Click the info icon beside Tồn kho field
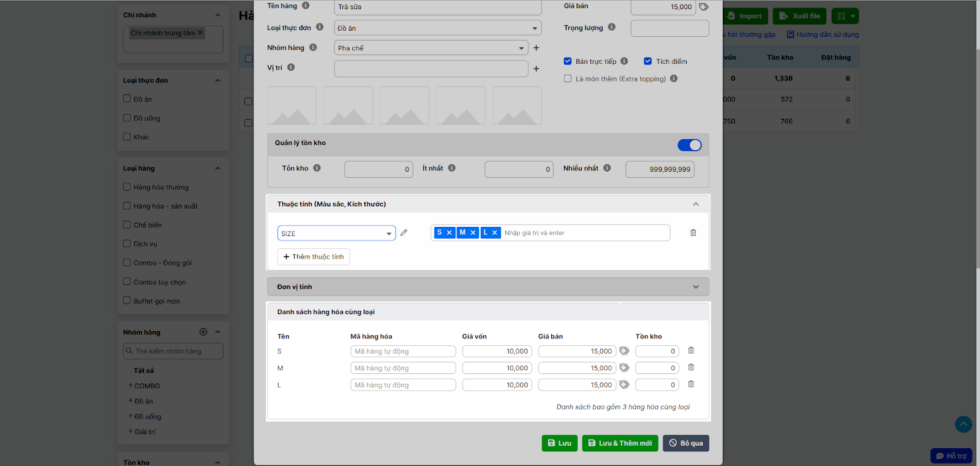 (x=317, y=167)
